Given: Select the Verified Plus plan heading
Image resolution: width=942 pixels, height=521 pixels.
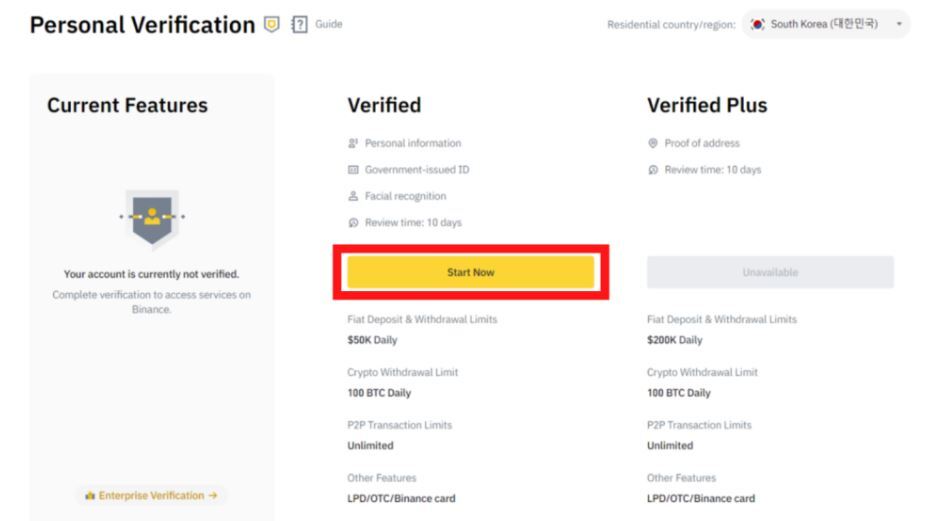Looking at the screenshot, I should pos(707,105).
